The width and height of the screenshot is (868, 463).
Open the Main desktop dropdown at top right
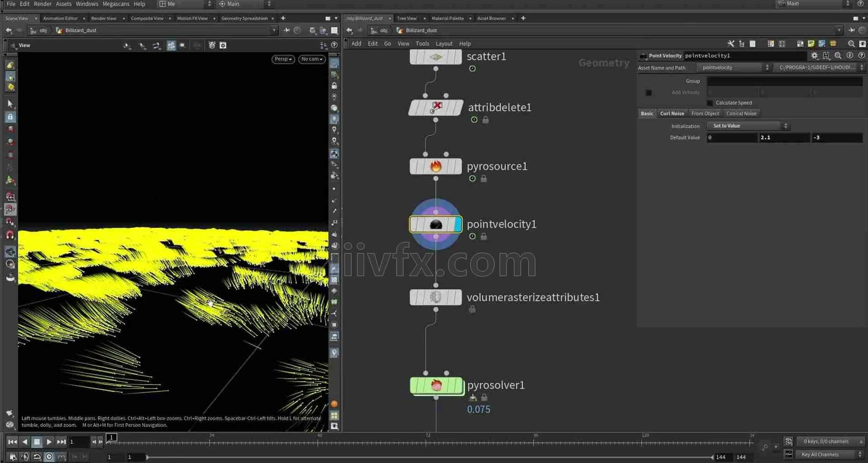pos(812,4)
